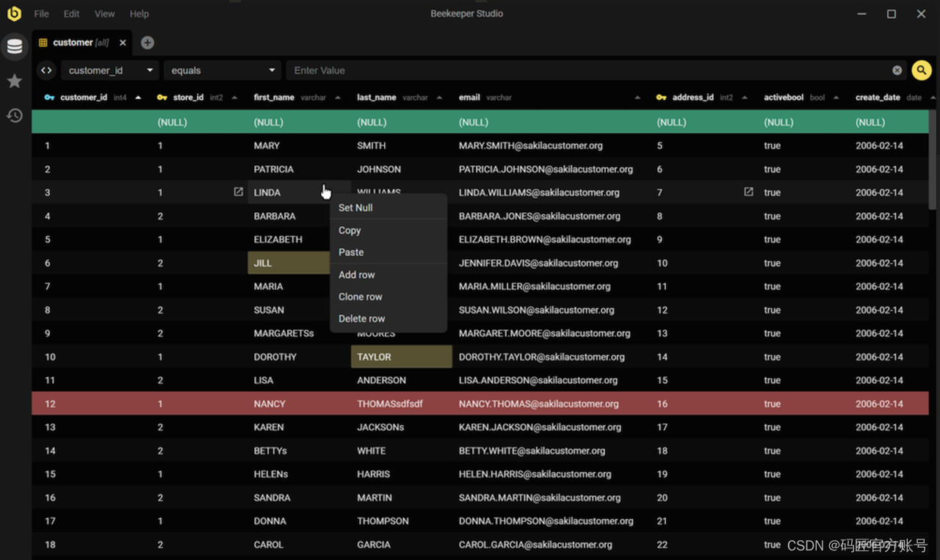The height and width of the screenshot is (560, 940).
Task: Sort by first_name column arrow
Action: click(x=338, y=98)
